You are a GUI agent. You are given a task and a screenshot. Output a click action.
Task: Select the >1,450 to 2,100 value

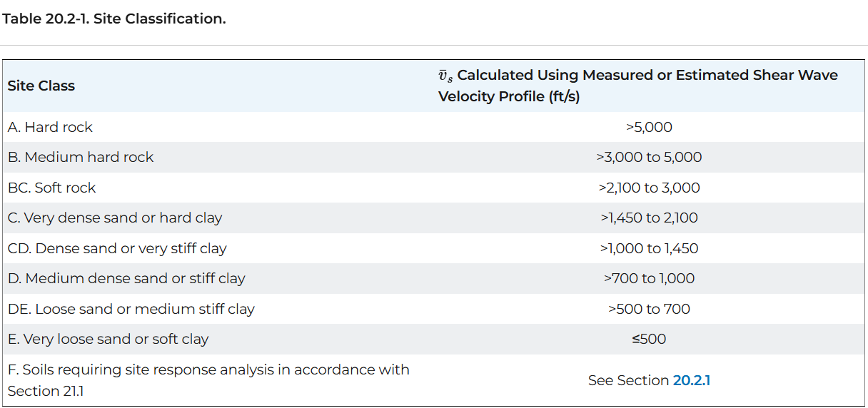point(649,218)
